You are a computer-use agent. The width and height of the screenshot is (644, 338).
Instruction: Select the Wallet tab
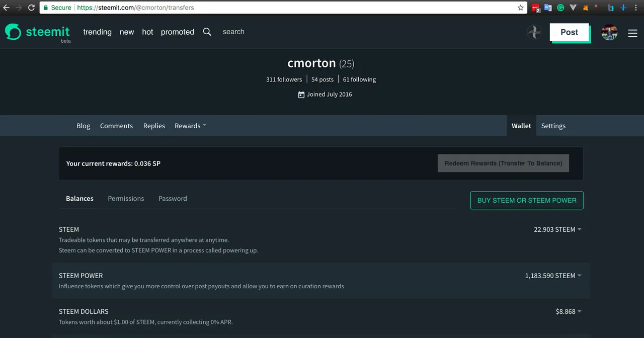click(x=521, y=126)
